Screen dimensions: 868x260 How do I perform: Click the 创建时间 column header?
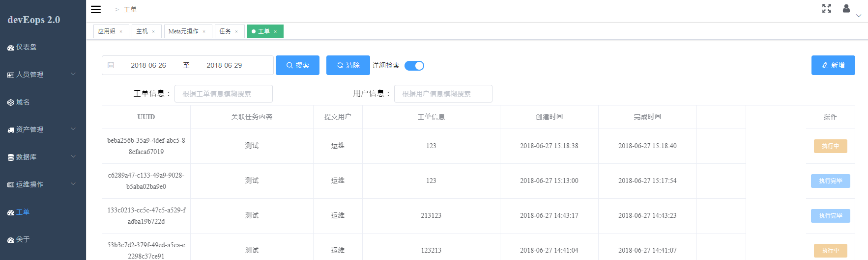[x=549, y=117]
